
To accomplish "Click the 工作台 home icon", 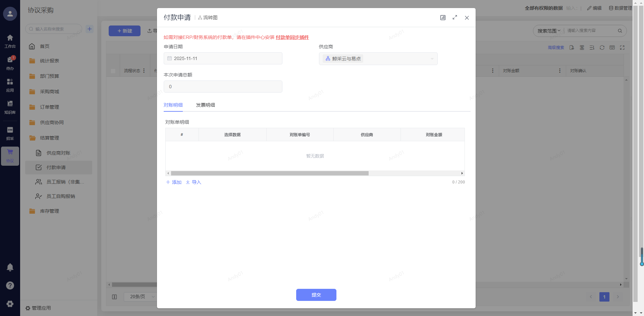I will click(10, 38).
